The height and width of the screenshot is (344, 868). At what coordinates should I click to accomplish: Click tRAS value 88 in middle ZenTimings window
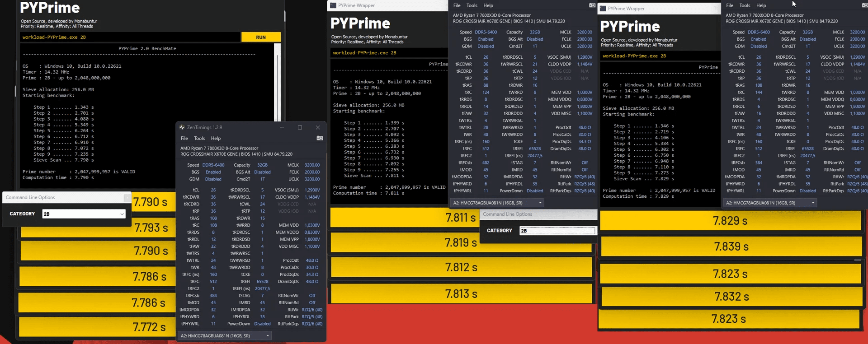486,85
